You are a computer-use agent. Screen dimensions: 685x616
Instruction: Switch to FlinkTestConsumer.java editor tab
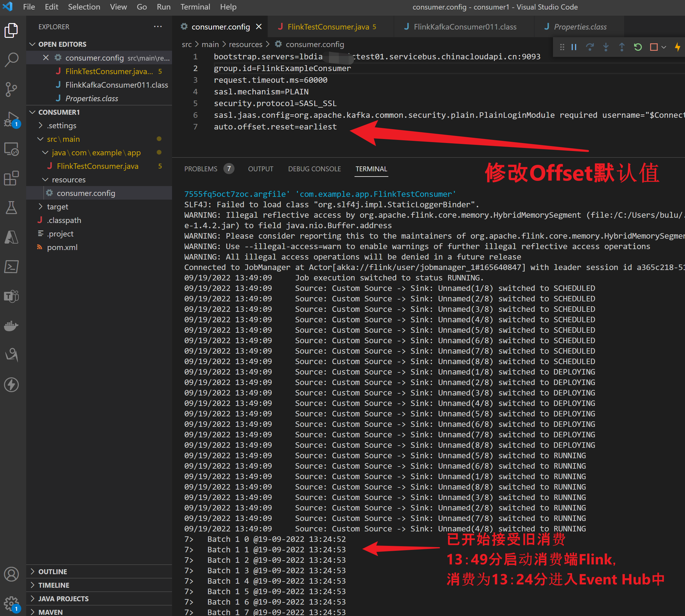pyautogui.click(x=328, y=27)
